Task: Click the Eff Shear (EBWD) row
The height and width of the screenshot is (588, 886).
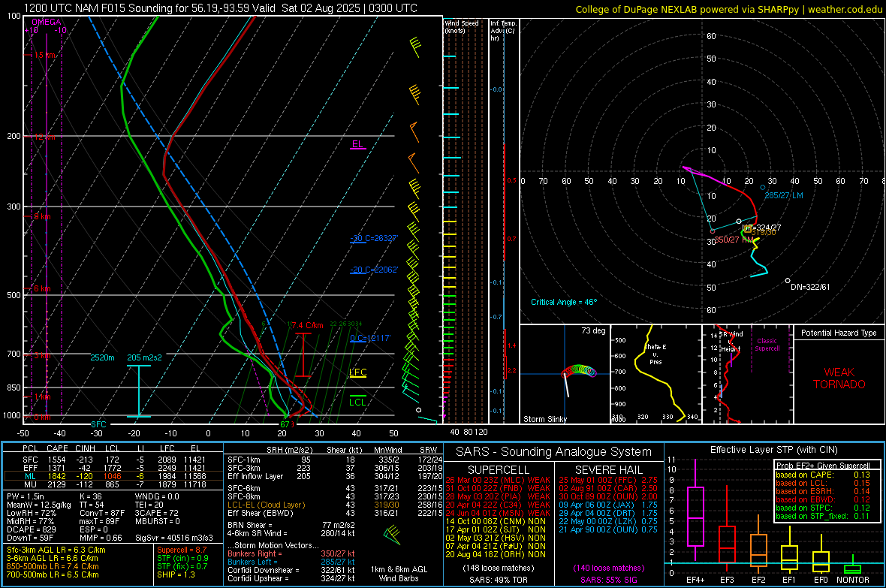Action: tap(335, 513)
